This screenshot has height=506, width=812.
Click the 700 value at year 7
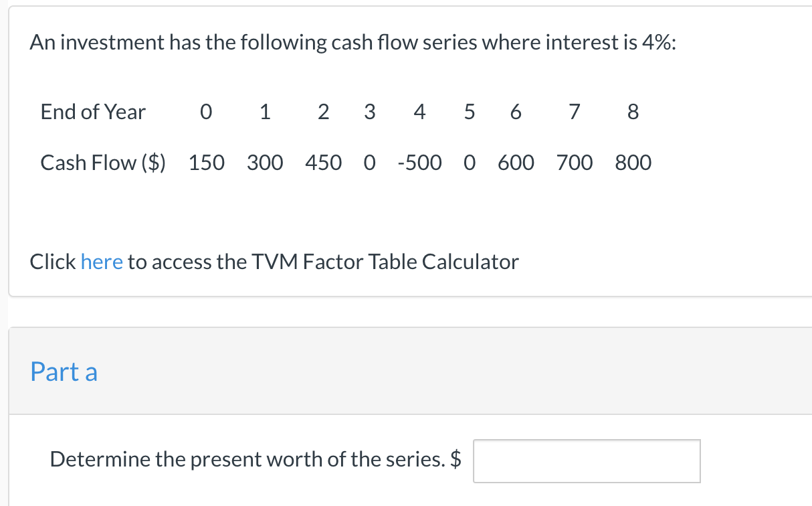click(575, 162)
